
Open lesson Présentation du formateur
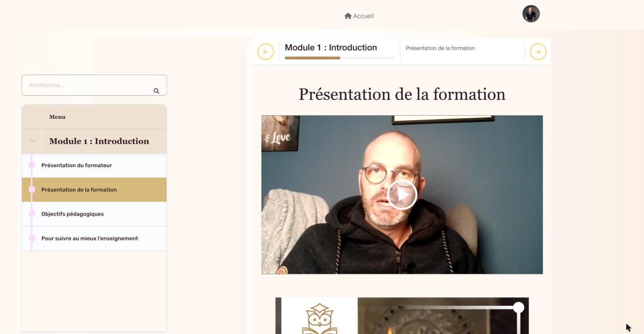click(94, 166)
